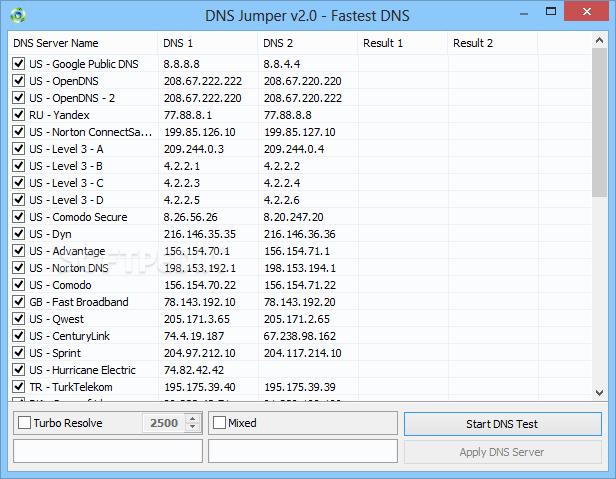616x479 pixels.
Task: Sort by DNS Server Name column header
Action: click(x=83, y=43)
